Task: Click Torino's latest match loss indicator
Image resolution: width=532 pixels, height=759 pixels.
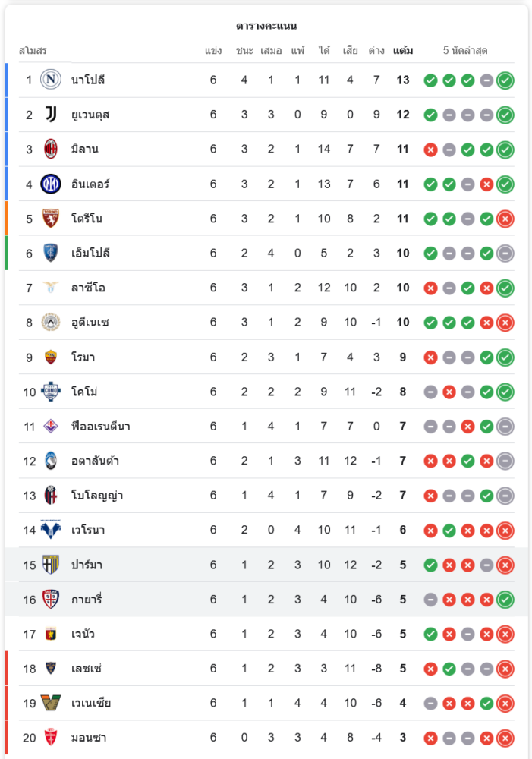Action: click(x=505, y=219)
